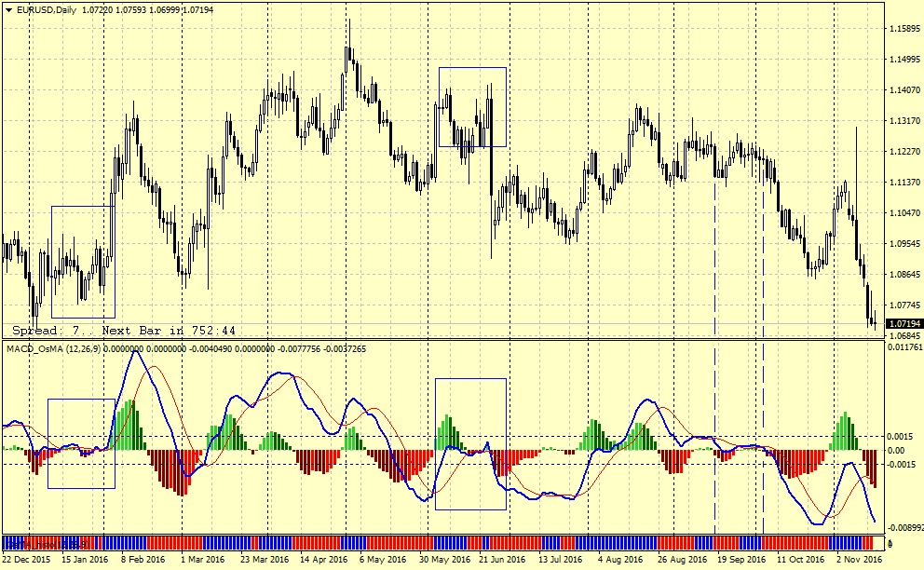Click the black current price tag 1.07194 on price axis
This screenshot has width=924, height=570.
point(904,323)
